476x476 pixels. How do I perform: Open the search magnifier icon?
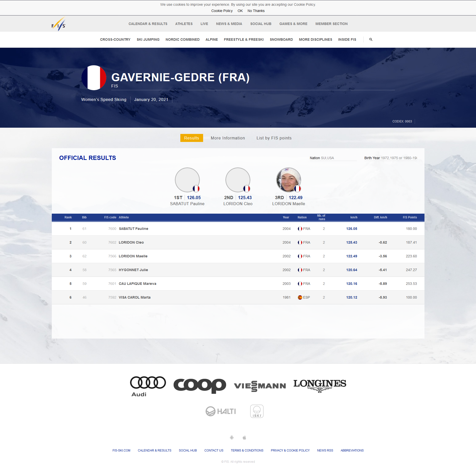[371, 39]
